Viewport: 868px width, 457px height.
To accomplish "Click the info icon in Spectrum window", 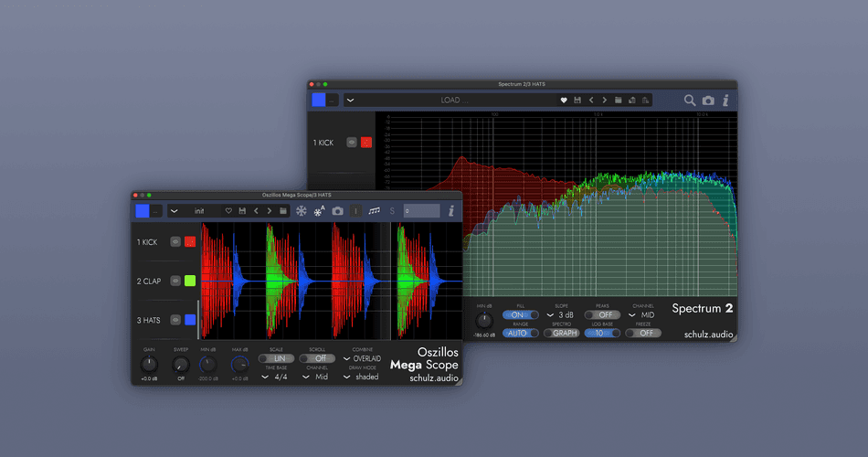I will [x=725, y=101].
